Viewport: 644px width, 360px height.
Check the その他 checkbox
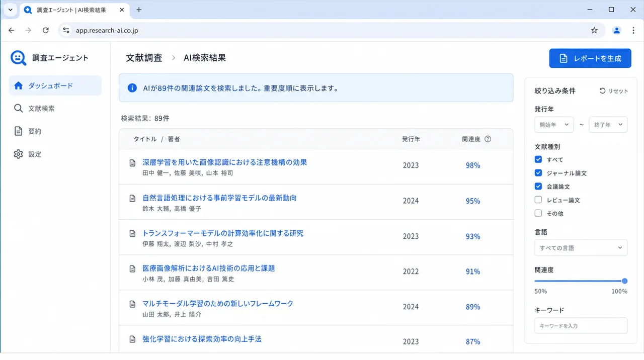[538, 213]
